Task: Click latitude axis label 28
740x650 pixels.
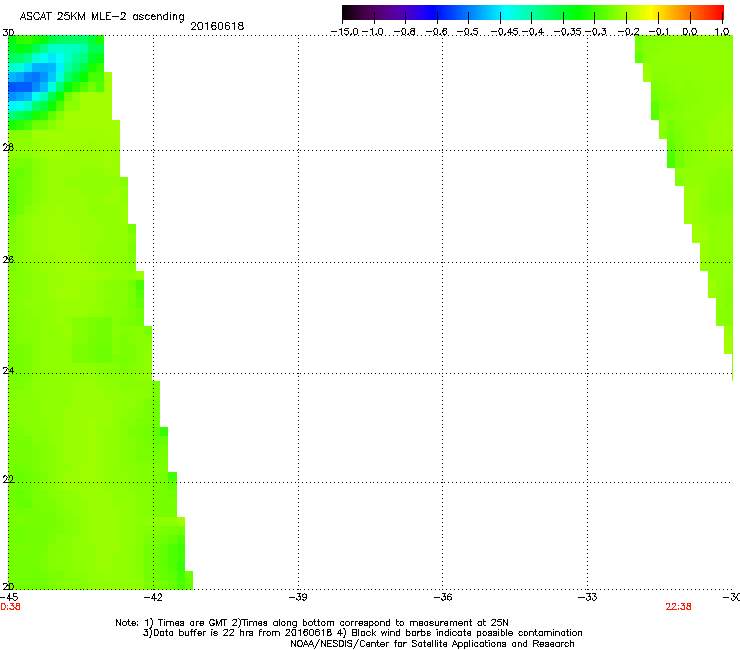Action: point(8,147)
